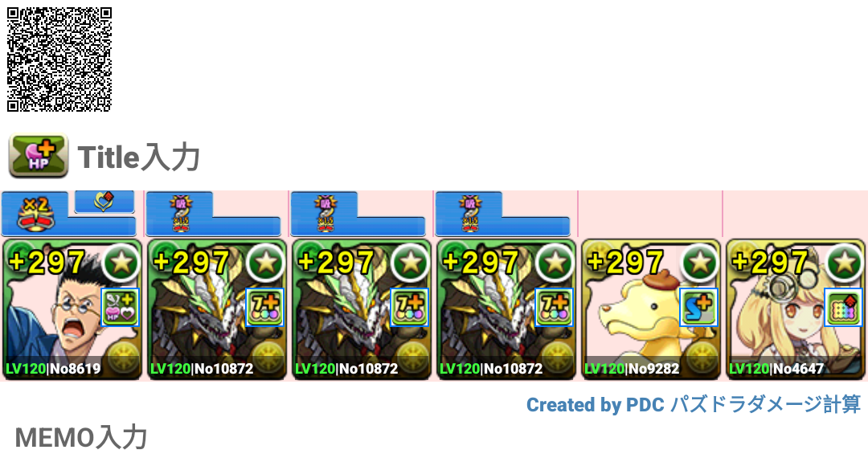Viewport: 868px width, 462px height.
Task: Toggle the star awakening badge on leader card
Action: tap(121, 262)
